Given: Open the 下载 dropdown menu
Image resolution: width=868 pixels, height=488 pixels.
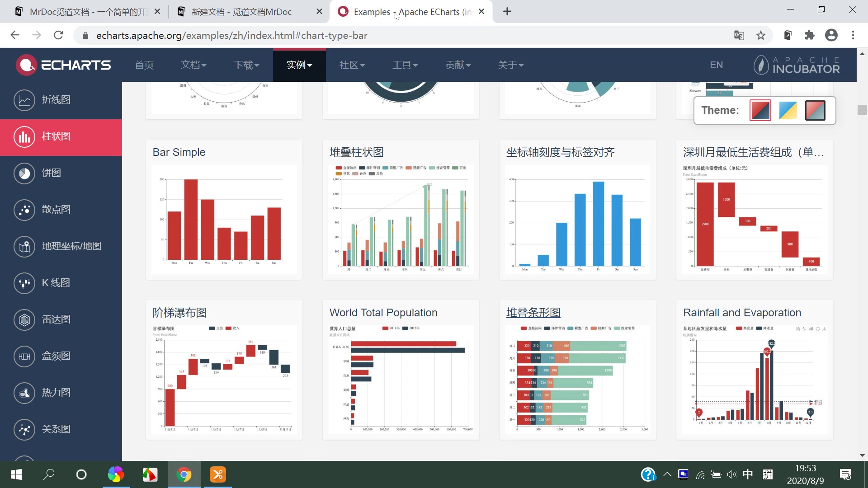Looking at the screenshot, I should pos(246,65).
